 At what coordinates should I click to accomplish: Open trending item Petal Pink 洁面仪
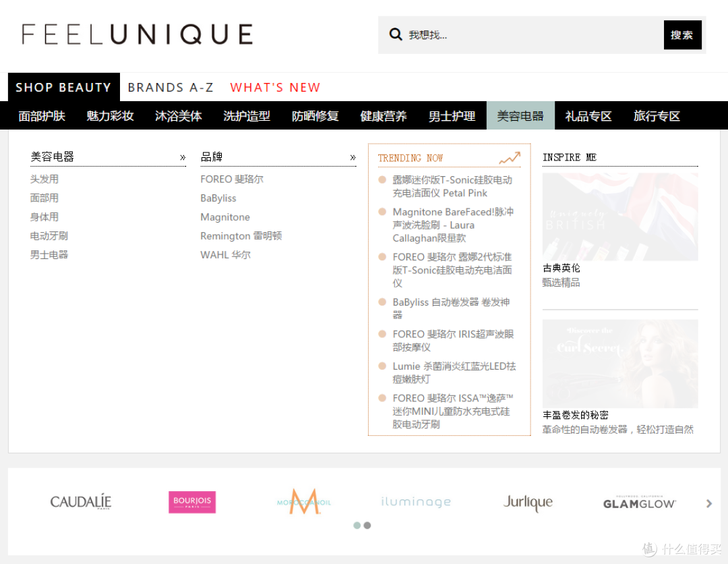pyautogui.click(x=453, y=186)
